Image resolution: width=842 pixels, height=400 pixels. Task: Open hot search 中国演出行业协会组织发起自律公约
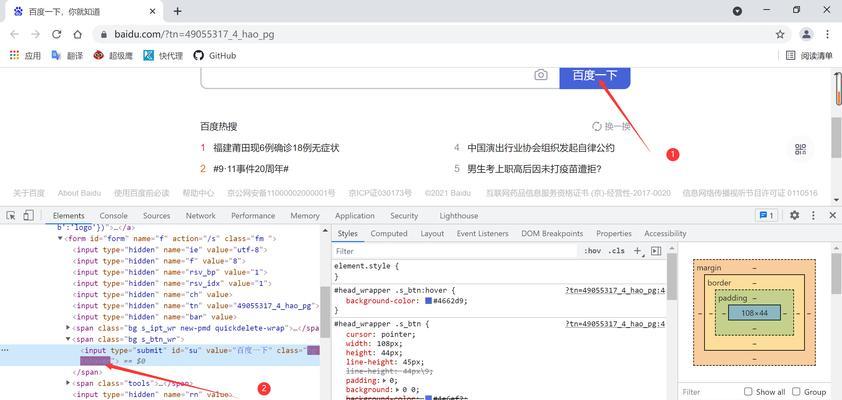click(x=541, y=148)
